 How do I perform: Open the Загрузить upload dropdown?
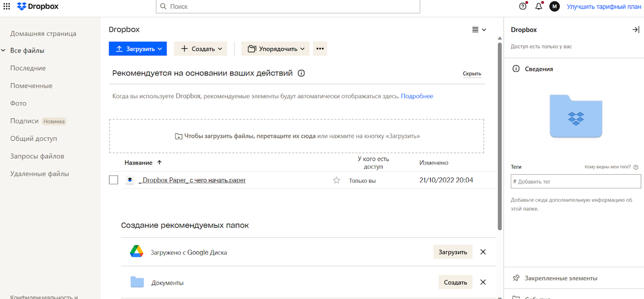[x=138, y=49]
